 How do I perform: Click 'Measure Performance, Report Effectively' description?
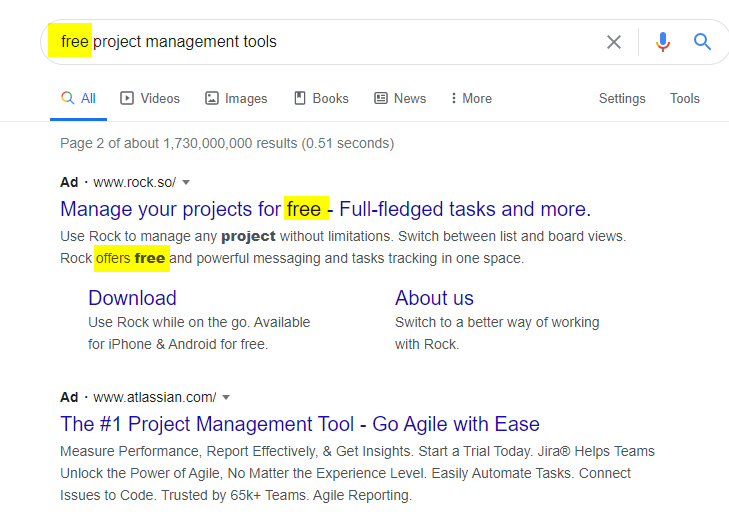coord(357,473)
